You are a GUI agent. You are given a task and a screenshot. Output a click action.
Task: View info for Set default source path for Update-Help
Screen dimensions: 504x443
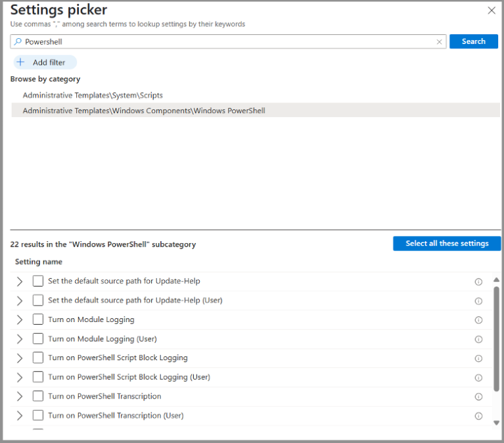click(x=478, y=281)
